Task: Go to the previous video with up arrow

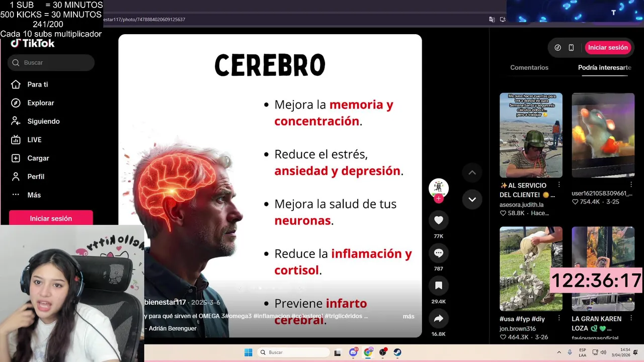Action: [472, 172]
